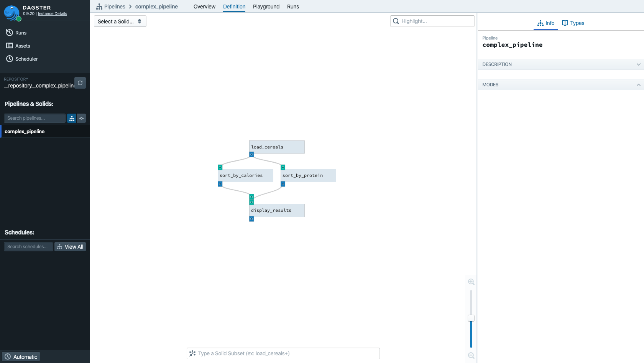644x363 pixels.
Task: Click display_results output port
Action: tap(251, 219)
